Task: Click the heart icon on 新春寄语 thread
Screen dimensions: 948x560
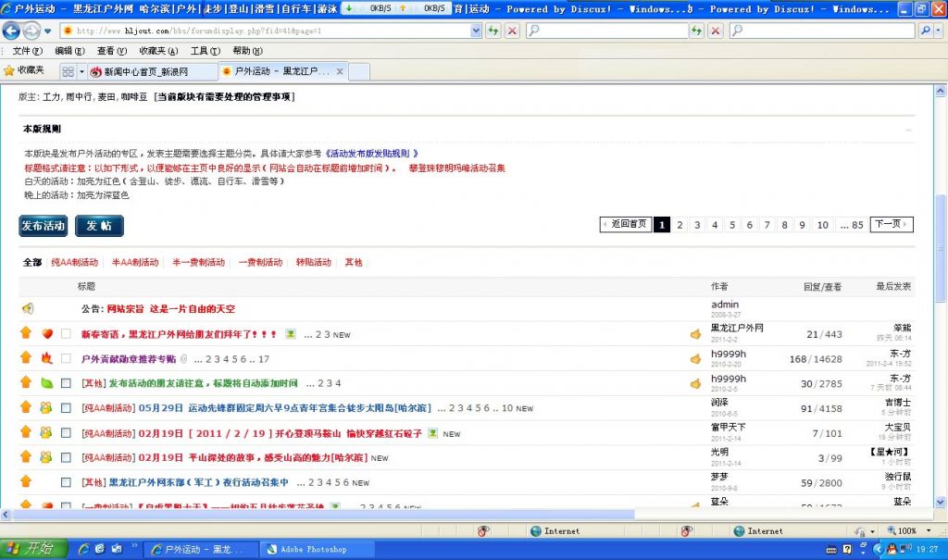Action: [x=47, y=333]
